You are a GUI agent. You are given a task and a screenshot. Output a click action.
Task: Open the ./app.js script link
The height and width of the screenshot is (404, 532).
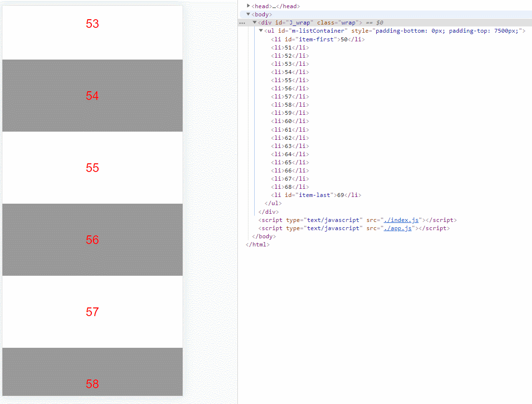[397, 228]
